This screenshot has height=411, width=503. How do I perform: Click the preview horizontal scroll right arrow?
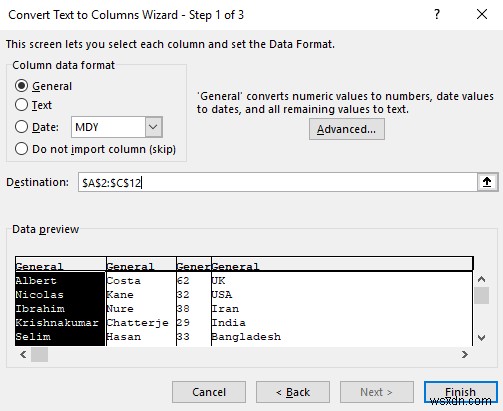[465, 354]
